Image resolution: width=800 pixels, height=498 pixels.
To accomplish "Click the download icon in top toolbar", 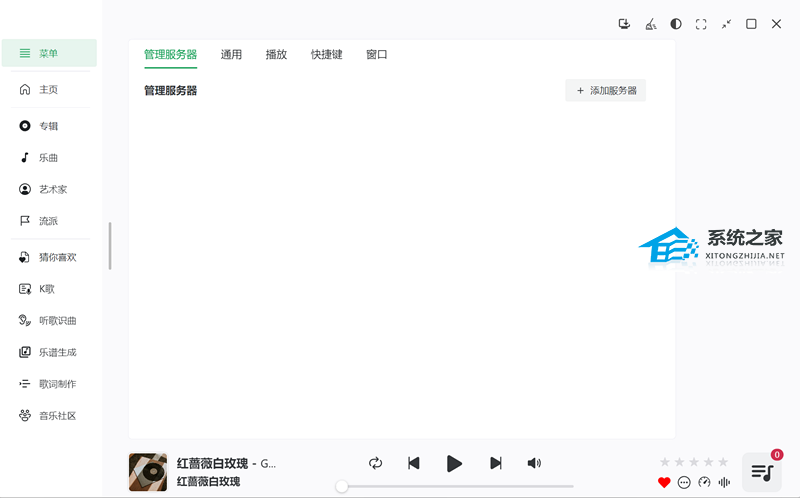I will pyautogui.click(x=624, y=24).
